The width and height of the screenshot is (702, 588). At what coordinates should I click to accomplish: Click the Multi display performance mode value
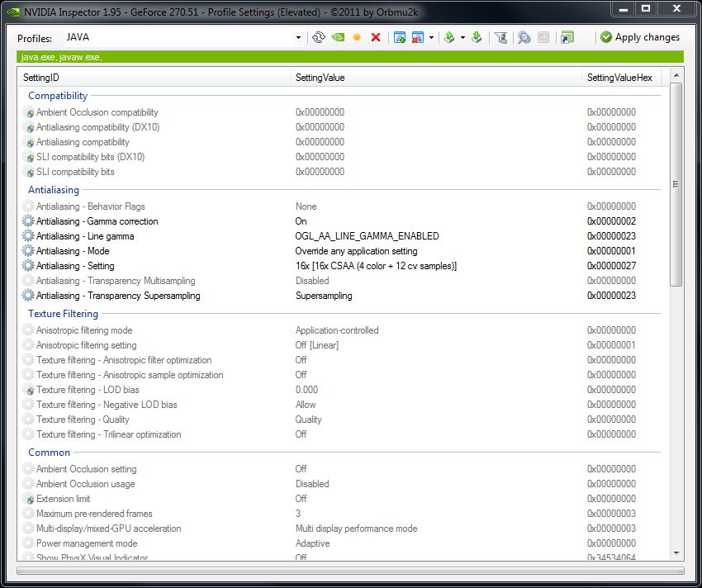click(x=357, y=529)
